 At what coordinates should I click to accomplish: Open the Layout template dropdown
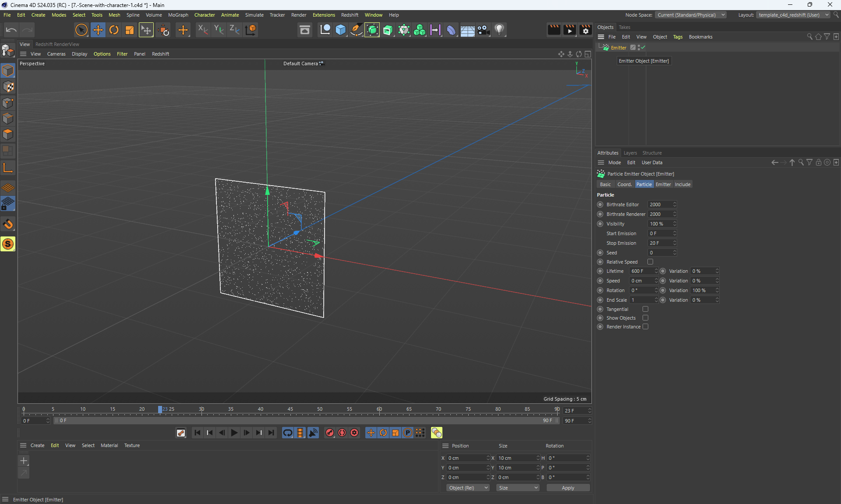(793, 15)
